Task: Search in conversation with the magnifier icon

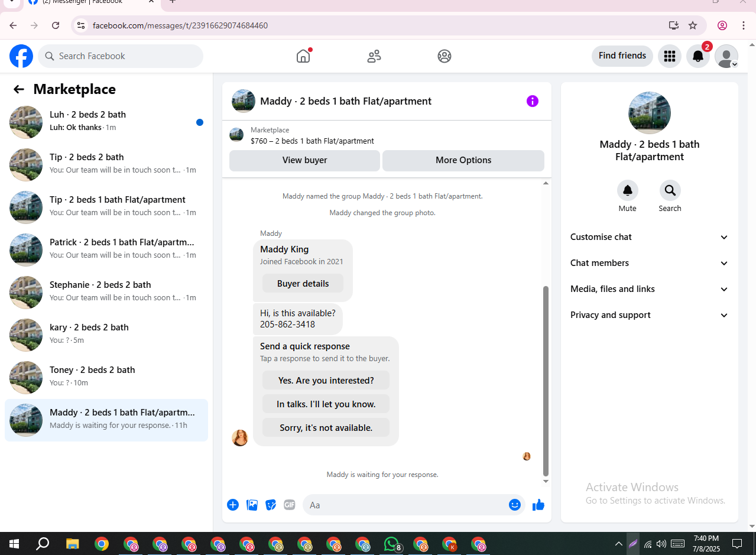Action: tap(670, 190)
